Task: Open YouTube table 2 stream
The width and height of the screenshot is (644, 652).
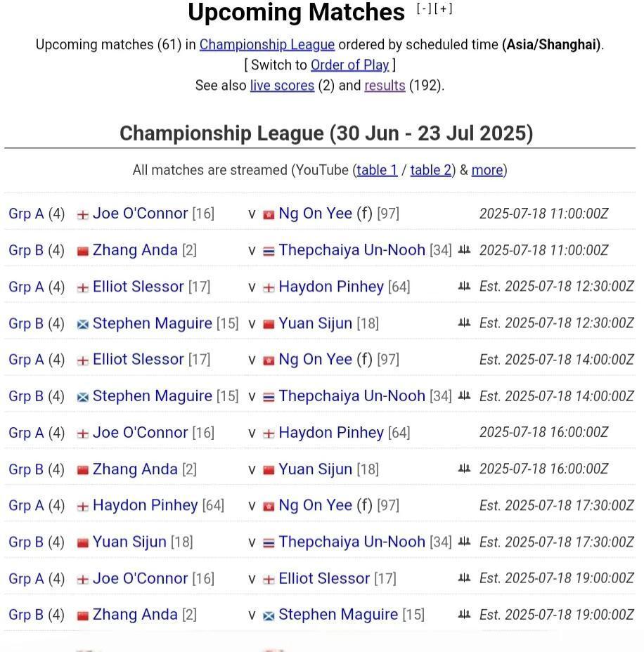Action: point(430,170)
